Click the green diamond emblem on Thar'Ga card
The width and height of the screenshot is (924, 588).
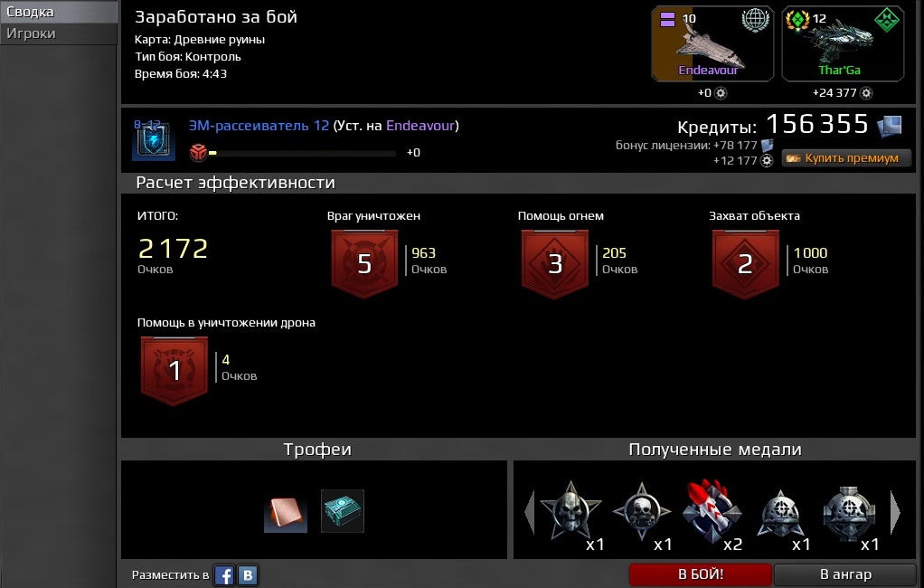(x=886, y=20)
